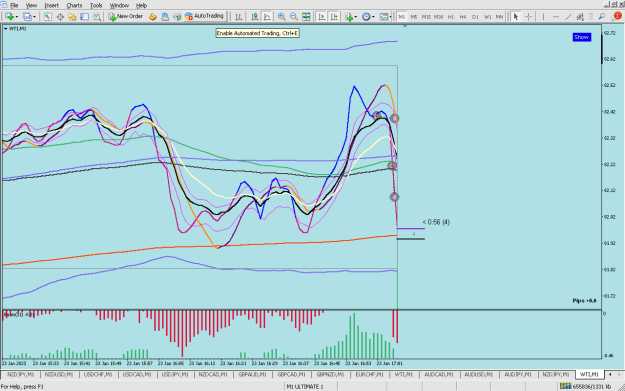Select the H4 timeframe
Viewport: 625px width, 391px height.
463,17
